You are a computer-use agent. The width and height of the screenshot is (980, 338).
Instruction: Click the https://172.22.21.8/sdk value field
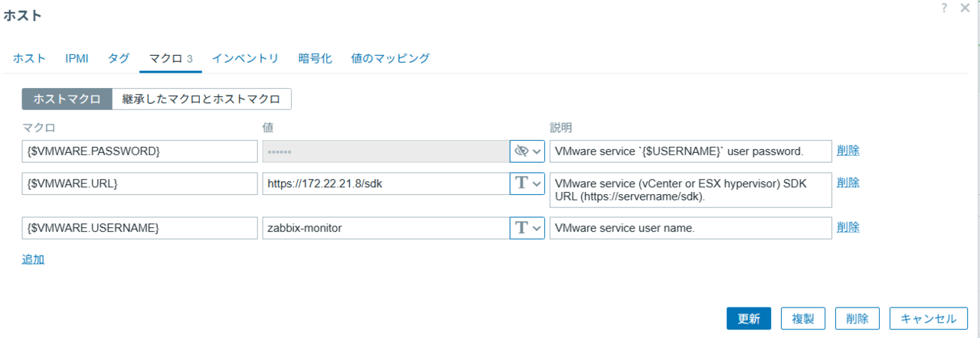tap(385, 184)
